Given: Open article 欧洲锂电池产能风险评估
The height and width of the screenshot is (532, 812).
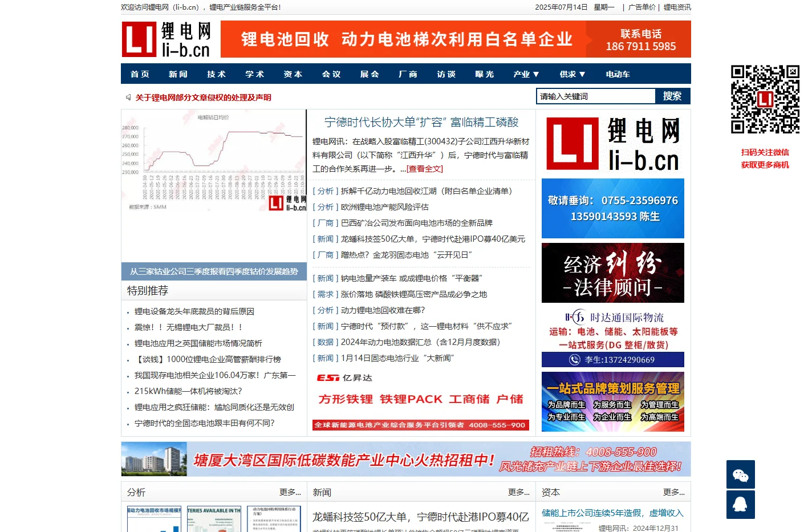Looking at the screenshot, I should (x=385, y=207).
